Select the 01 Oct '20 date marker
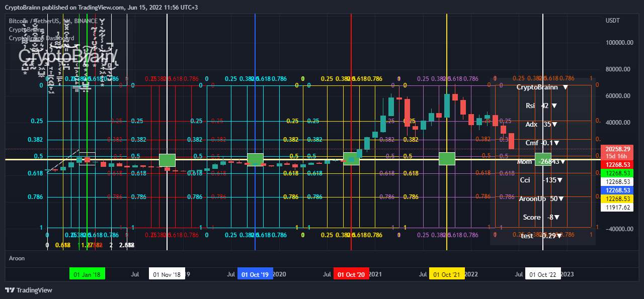Screen dimensions: 644x299 tap(351, 275)
